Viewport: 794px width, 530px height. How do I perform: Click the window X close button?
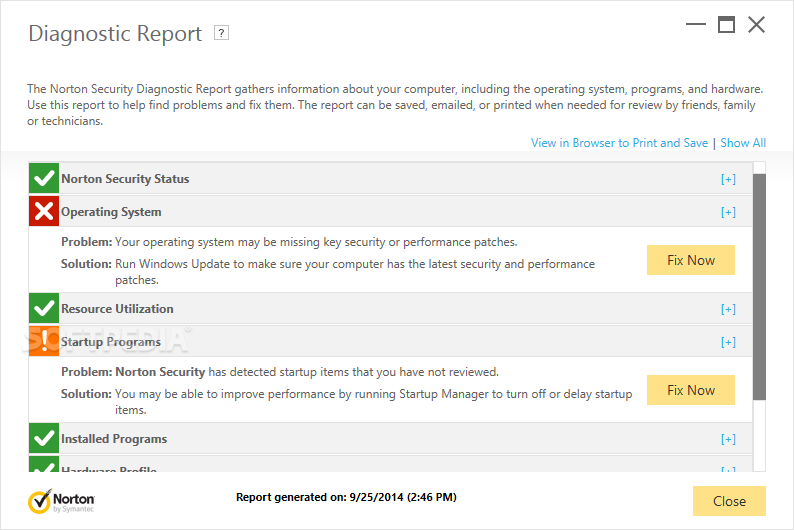point(757,24)
